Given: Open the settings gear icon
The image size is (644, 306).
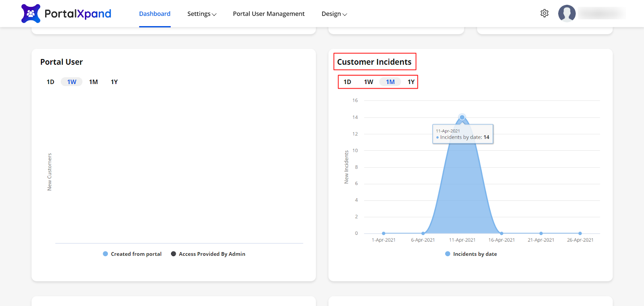Looking at the screenshot, I should (544, 13).
